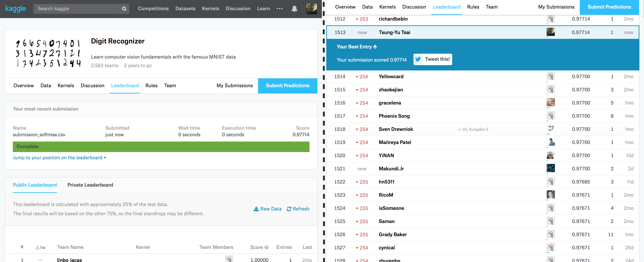This screenshot has width=644, height=262.
Task: Download Raw Data
Action: pos(267,209)
